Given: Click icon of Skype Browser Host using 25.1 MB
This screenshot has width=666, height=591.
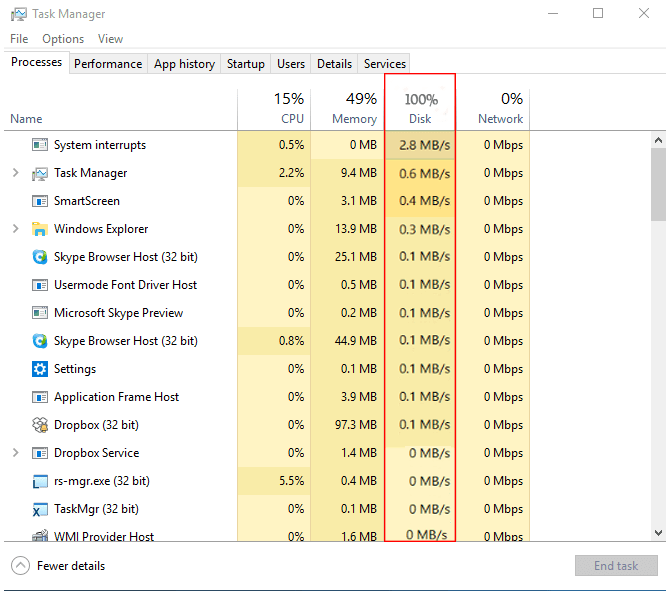Looking at the screenshot, I should [x=40, y=257].
